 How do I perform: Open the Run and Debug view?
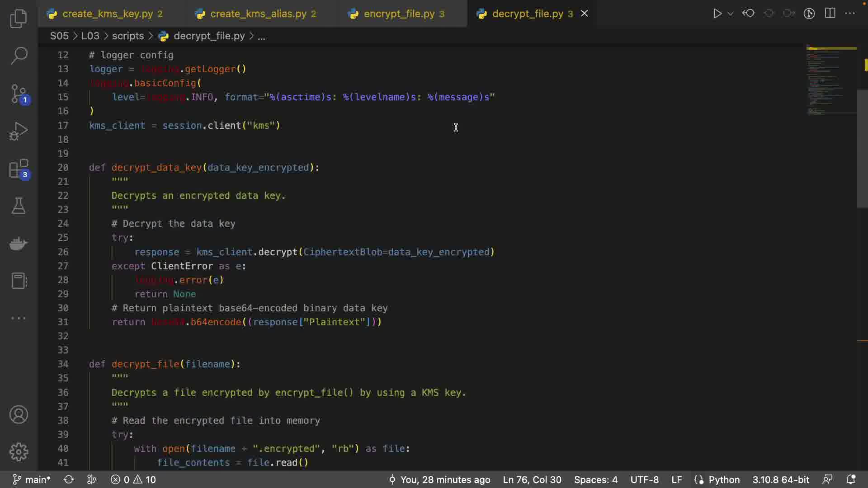pyautogui.click(x=19, y=131)
